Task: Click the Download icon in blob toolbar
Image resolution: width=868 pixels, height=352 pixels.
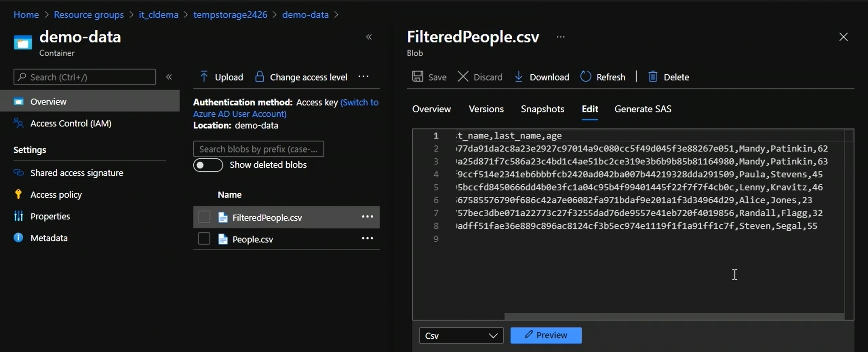Action: coord(519,77)
